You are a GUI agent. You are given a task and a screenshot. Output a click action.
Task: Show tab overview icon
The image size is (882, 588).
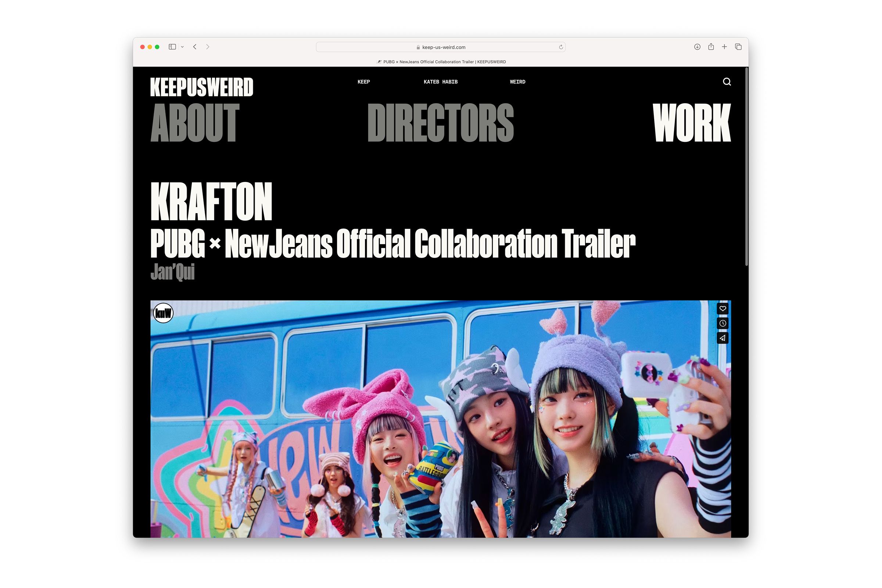point(738,47)
